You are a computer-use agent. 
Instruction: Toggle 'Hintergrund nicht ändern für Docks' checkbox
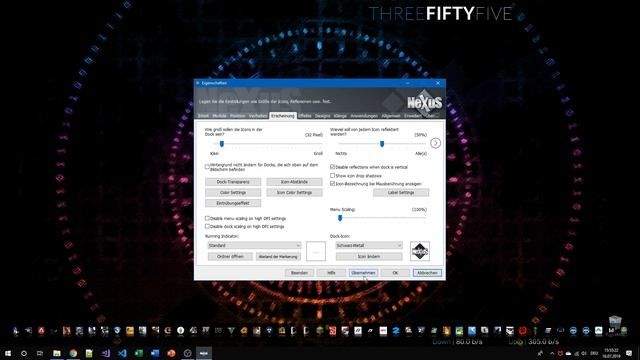coord(207,167)
